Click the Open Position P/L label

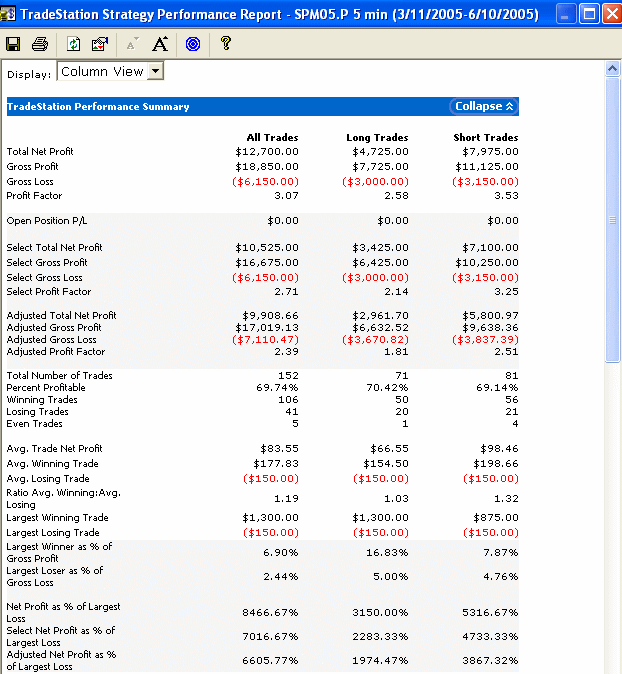(46, 221)
